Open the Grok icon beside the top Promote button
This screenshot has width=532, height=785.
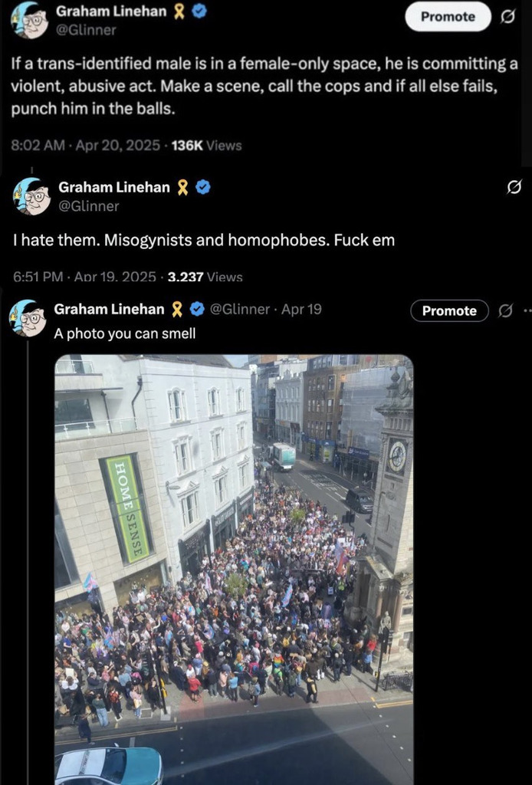[x=508, y=17]
